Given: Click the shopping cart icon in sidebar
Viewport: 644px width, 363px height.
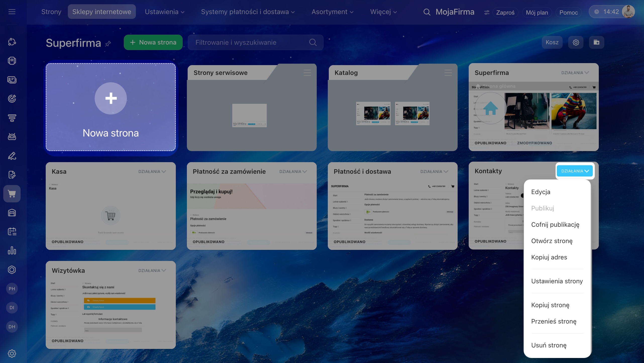Looking at the screenshot, I should pyautogui.click(x=12, y=194).
